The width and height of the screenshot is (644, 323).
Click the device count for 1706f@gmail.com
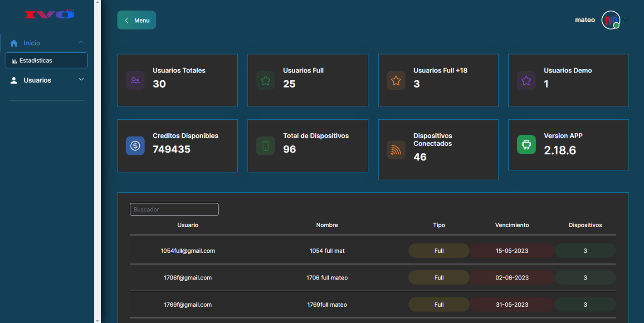coord(585,278)
